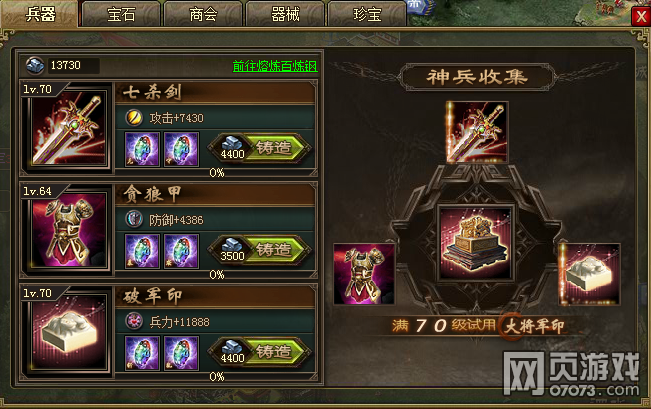Select the 贪狼甲 armor icon in weapon list
The width and height of the screenshot is (651, 409).
coord(69,230)
